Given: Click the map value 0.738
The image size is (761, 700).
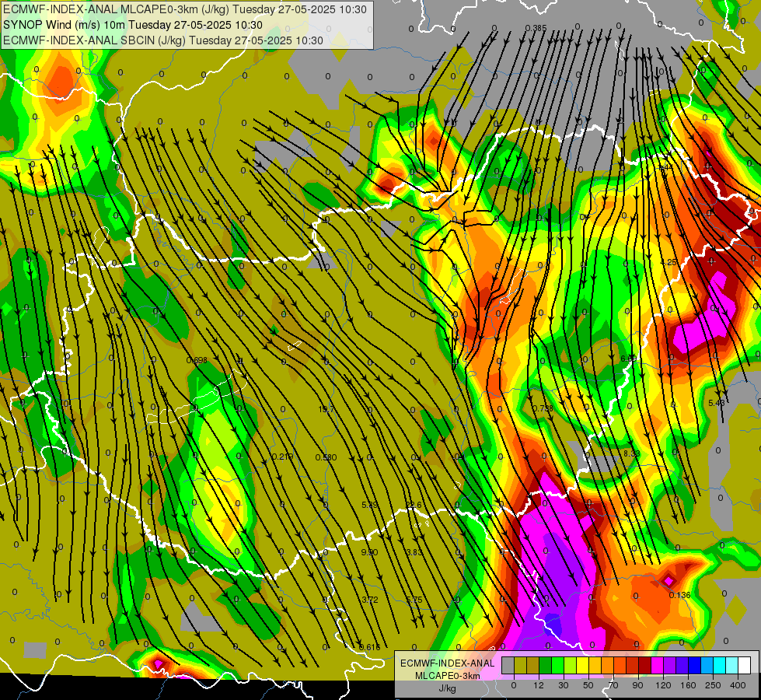Looking at the screenshot, I should tap(543, 408).
